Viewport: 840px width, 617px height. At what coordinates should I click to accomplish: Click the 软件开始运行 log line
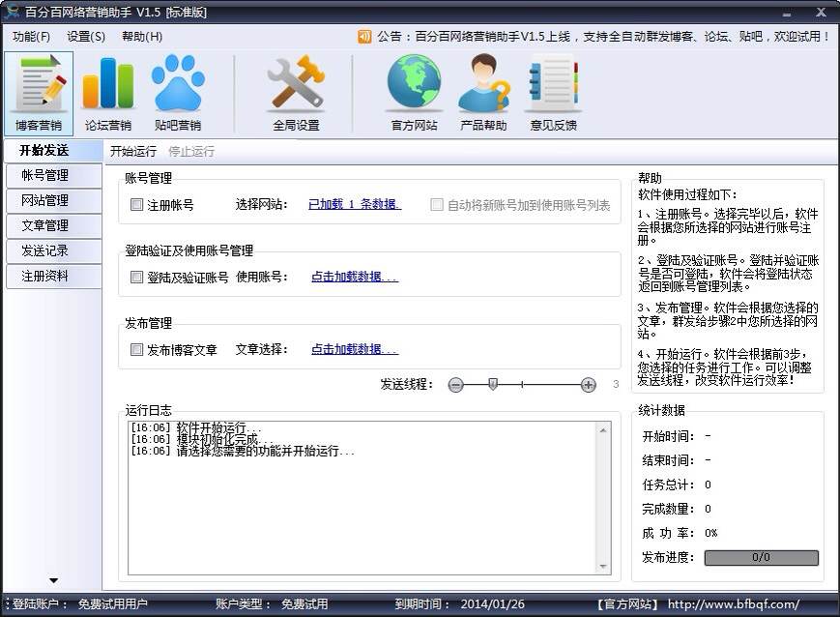tap(196, 427)
